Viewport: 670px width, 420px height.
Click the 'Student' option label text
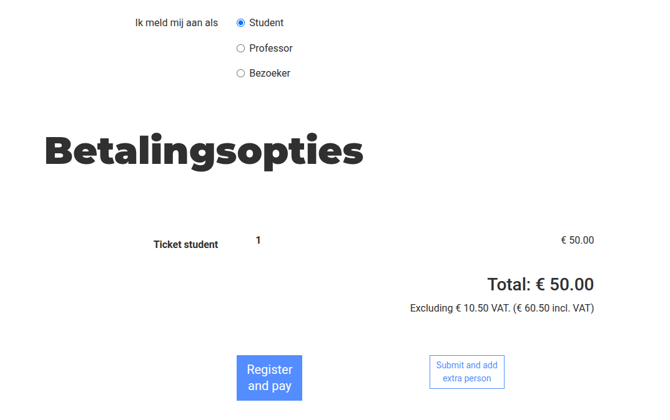pyautogui.click(x=266, y=23)
